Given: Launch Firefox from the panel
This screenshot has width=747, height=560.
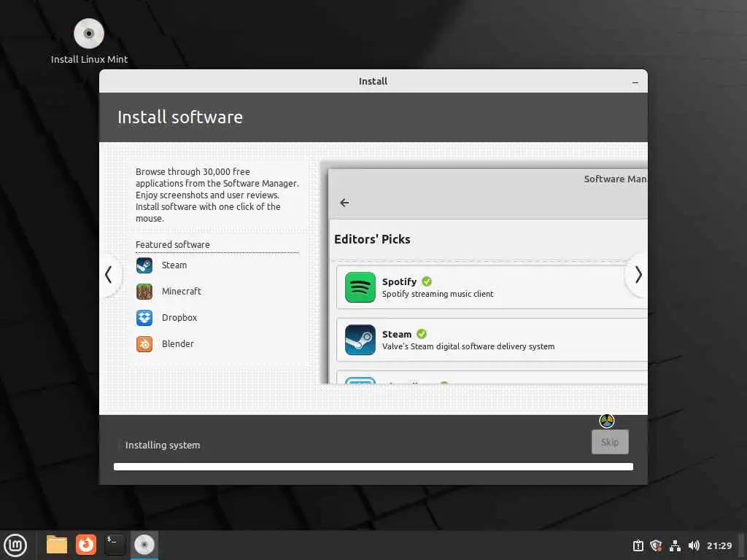Looking at the screenshot, I should [x=86, y=545].
